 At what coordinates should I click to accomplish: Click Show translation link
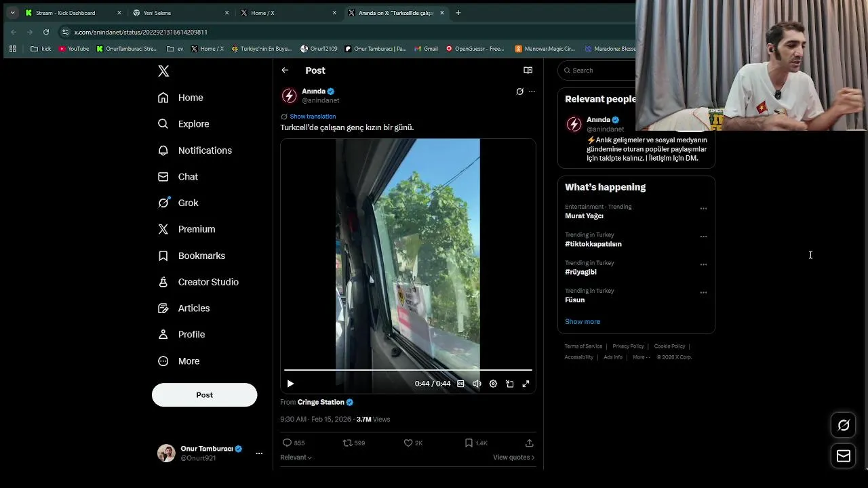coord(313,117)
